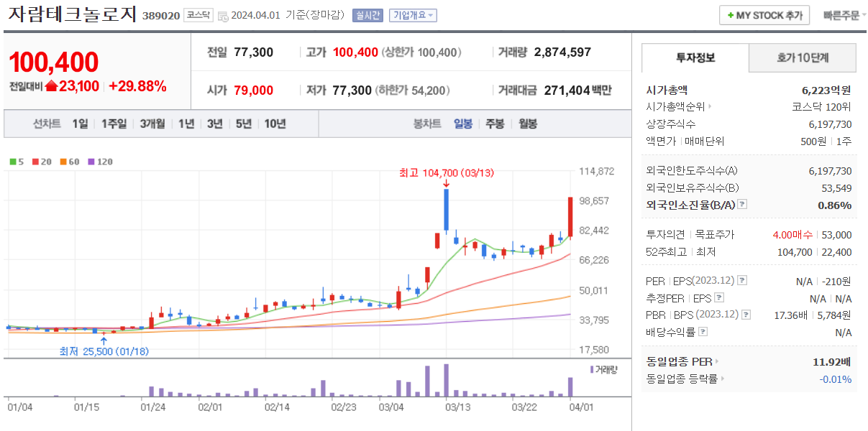Click the 액면가 500원 value

coord(813,141)
